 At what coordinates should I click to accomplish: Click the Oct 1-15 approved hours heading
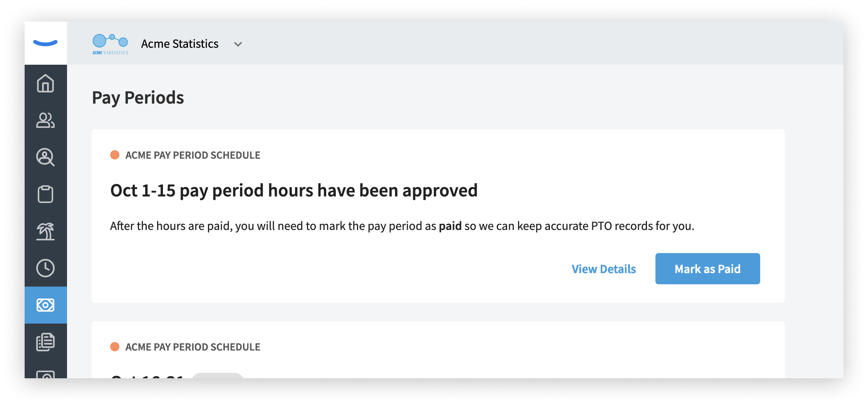pyautogui.click(x=294, y=191)
